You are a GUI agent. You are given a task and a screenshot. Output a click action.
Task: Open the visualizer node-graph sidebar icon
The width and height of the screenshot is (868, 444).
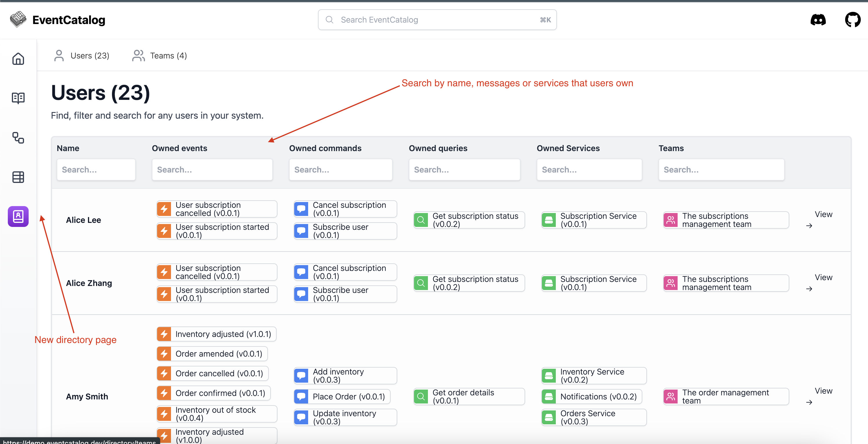(18, 138)
